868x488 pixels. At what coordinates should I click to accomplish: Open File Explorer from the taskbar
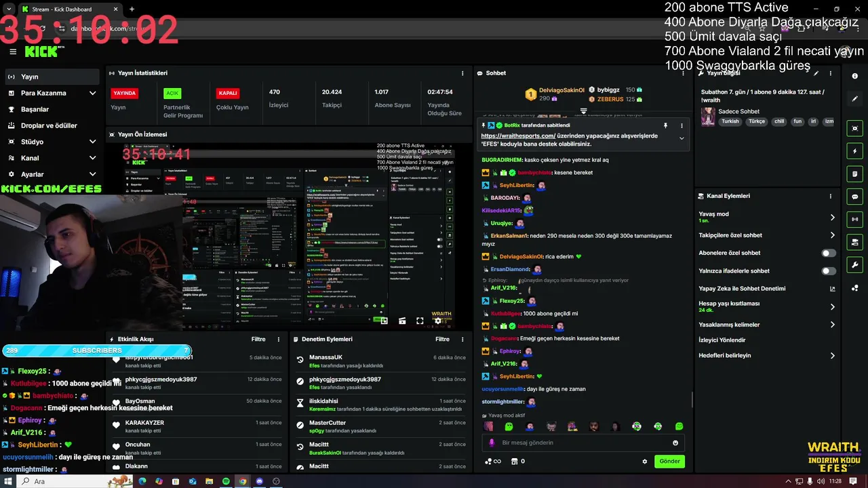click(x=210, y=481)
